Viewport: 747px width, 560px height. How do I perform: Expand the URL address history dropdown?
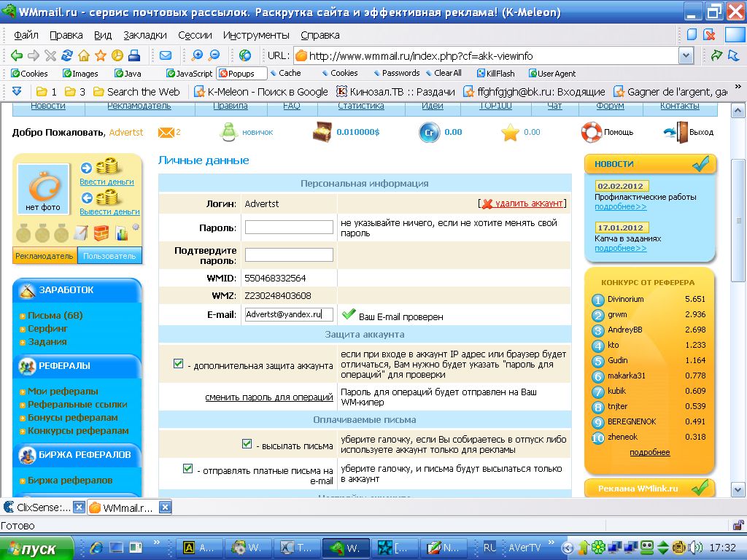[686, 55]
